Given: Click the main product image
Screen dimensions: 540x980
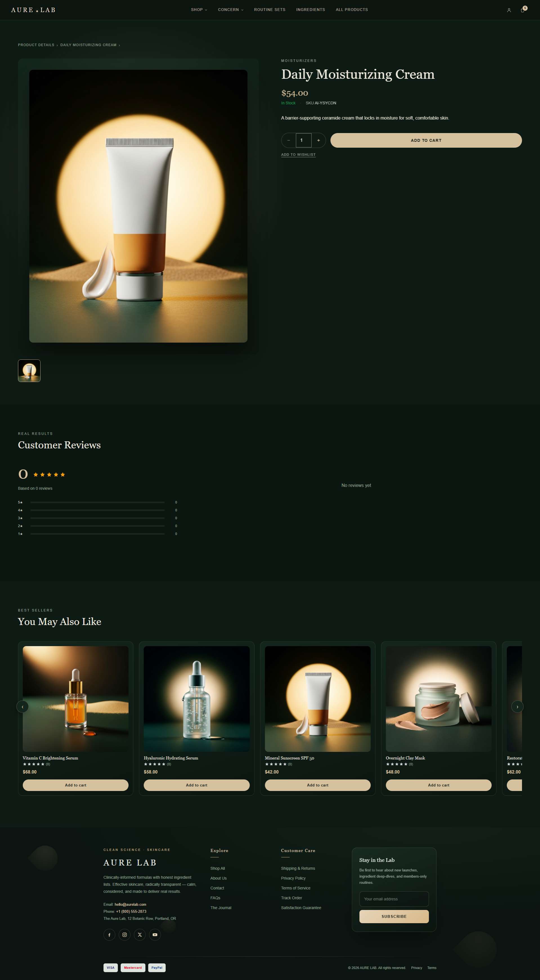Looking at the screenshot, I should coord(138,206).
